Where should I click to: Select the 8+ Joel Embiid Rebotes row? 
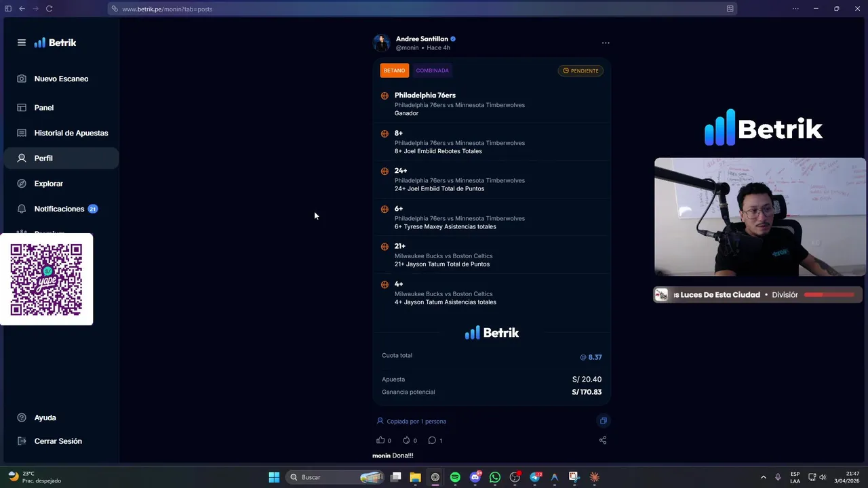point(492,142)
